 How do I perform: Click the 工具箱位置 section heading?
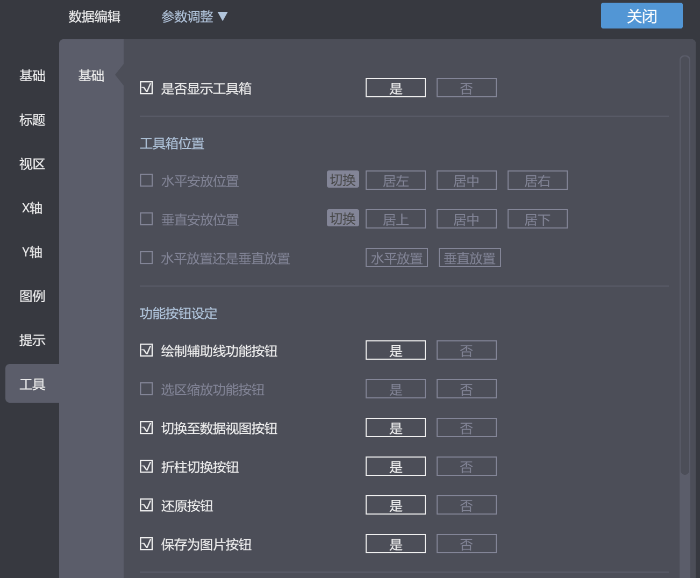[172, 144]
